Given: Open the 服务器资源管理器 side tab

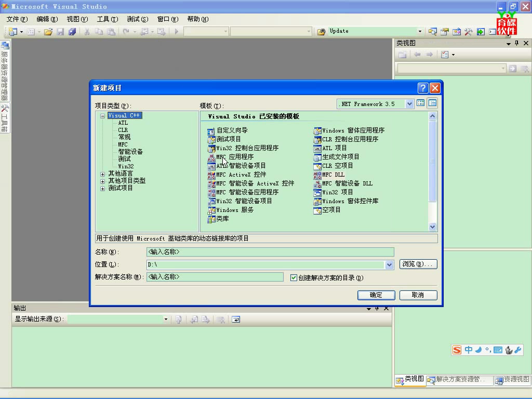Looking at the screenshot, I should tap(5, 71).
